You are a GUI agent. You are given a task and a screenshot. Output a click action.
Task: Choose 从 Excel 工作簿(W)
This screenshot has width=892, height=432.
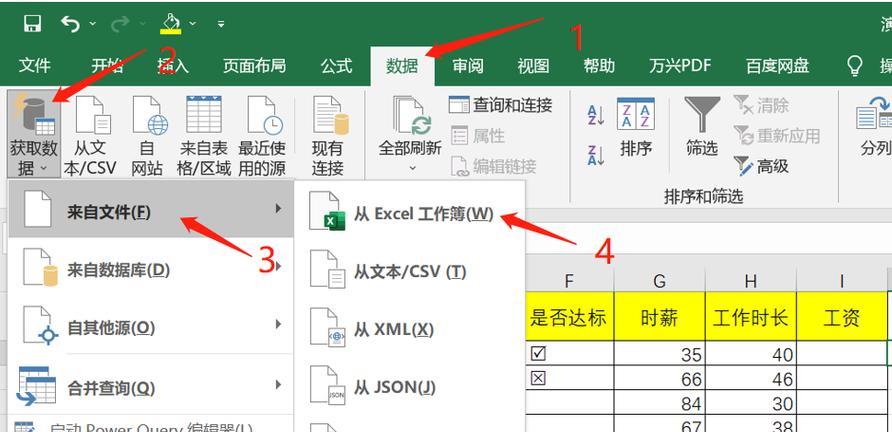tap(410, 213)
